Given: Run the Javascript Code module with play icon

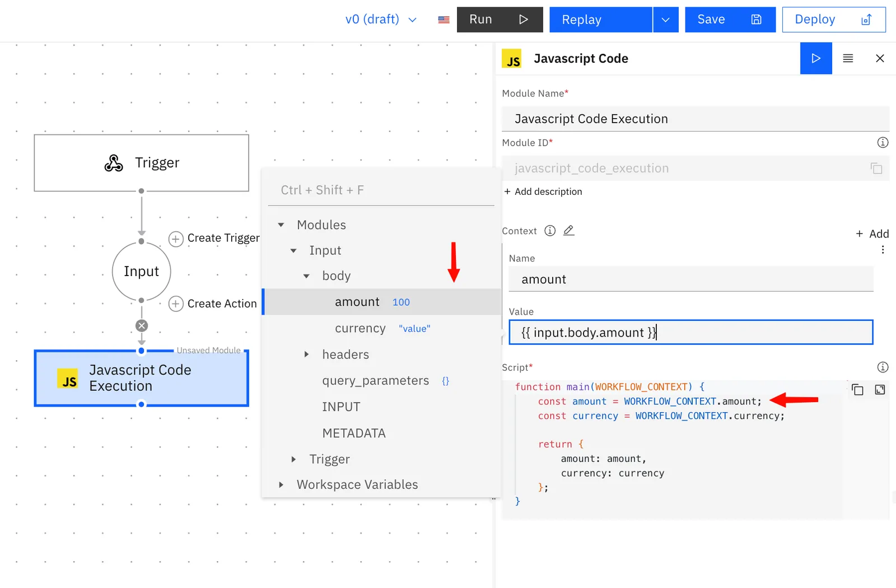Looking at the screenshot, I should (816, 58).
